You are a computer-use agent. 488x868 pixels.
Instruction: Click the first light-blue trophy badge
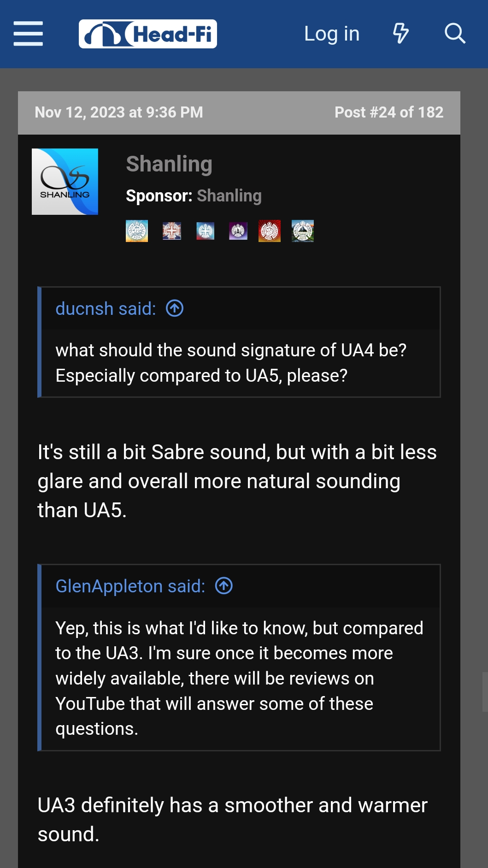[x=137, y=231]
